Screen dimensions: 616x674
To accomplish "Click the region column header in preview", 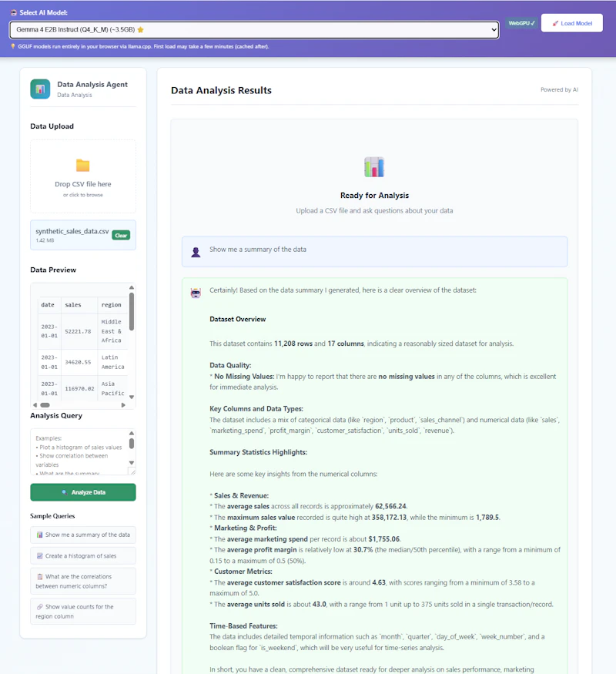I will click(111, 305).
